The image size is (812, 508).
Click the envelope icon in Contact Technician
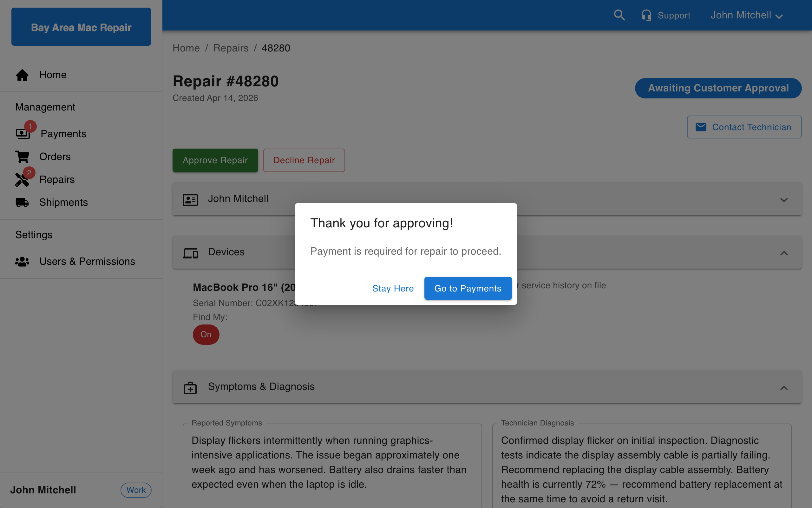(x=701, y=127)
